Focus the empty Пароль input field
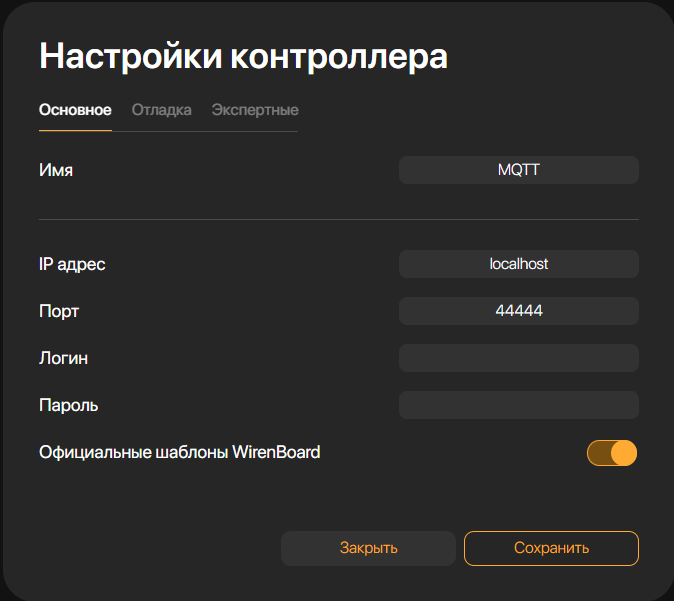The height and width of the screenshot is (601, 674). (518, 405)
